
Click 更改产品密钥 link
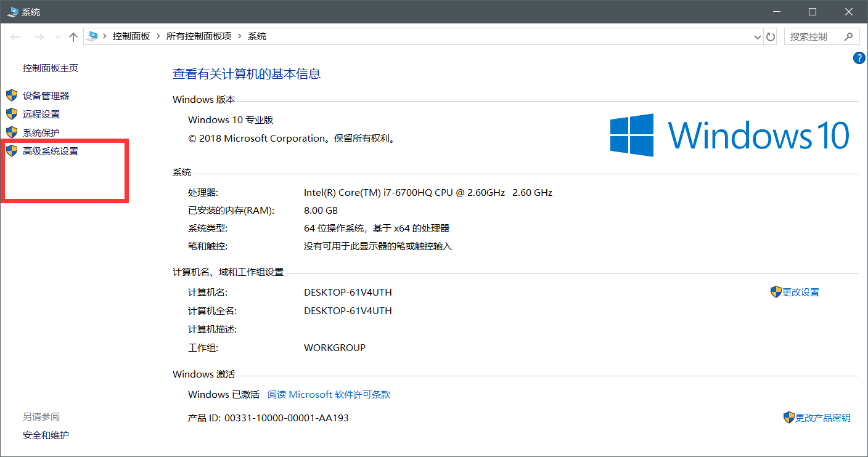point(823,418)
